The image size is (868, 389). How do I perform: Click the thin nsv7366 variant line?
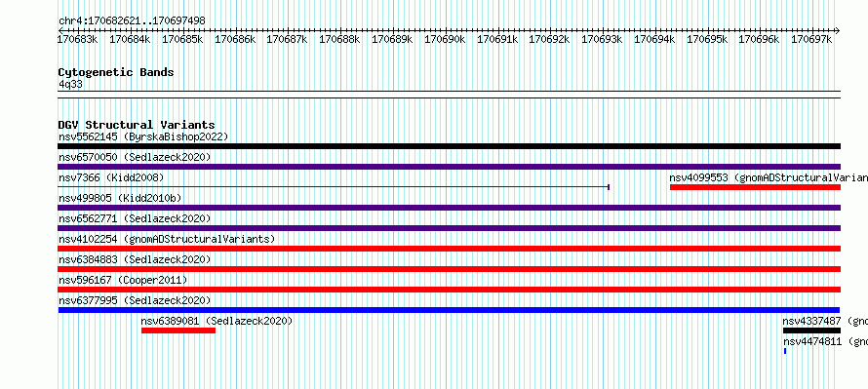click(x=334, y=187)
